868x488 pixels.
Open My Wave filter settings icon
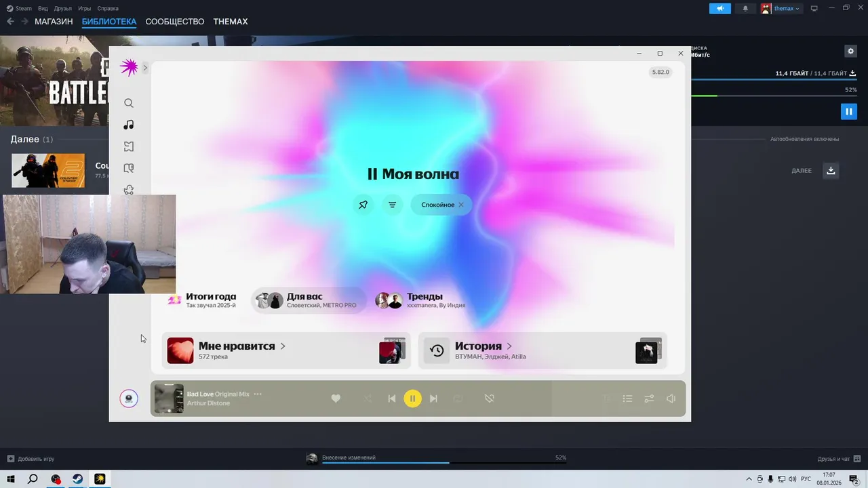pos(392,205)
